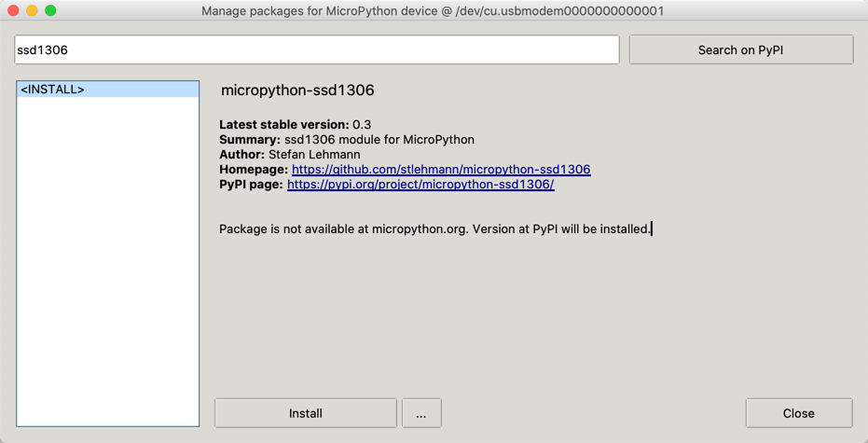Install the micropython-ssd1306 package
The width and height of the screenshot is (868, 443).
click(x=306, y=413)
